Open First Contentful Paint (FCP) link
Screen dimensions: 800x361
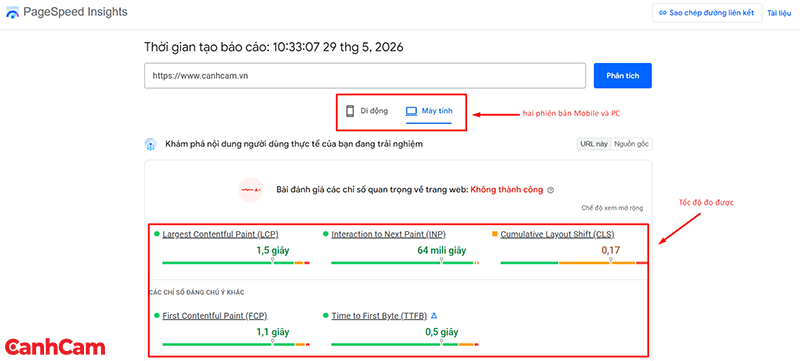pyautogui.click(x=215, y=316)
